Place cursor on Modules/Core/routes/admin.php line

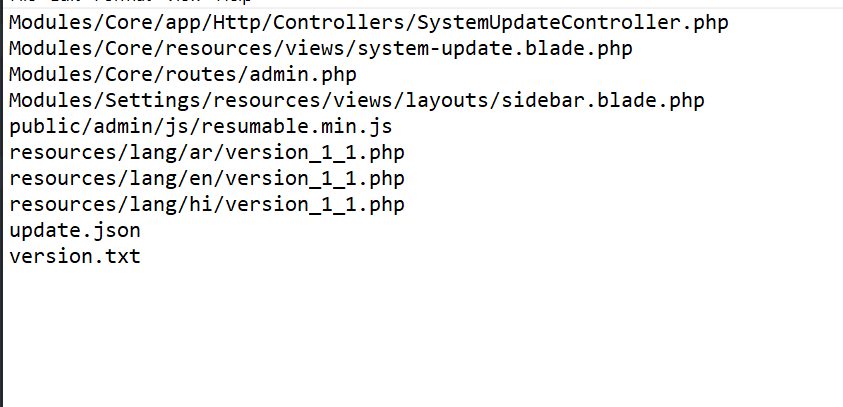click(182, 73)
